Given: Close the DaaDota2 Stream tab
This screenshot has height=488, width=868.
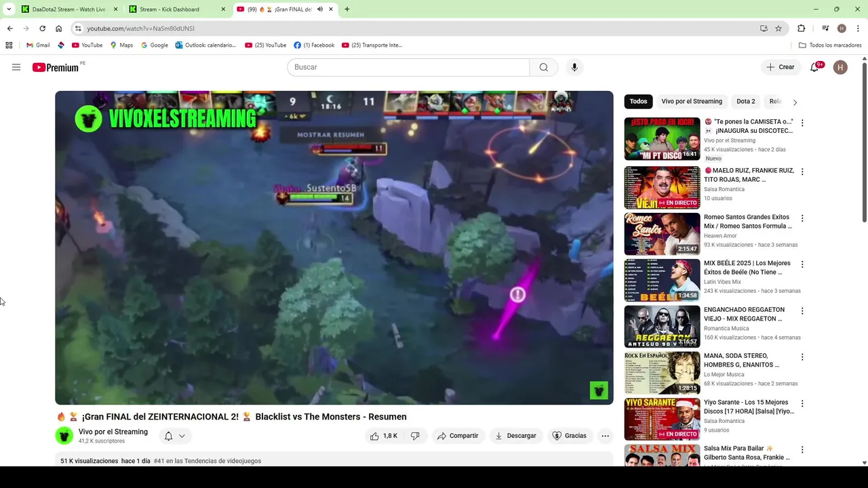Looking at the screenshot, I should (x=115, y=9).
